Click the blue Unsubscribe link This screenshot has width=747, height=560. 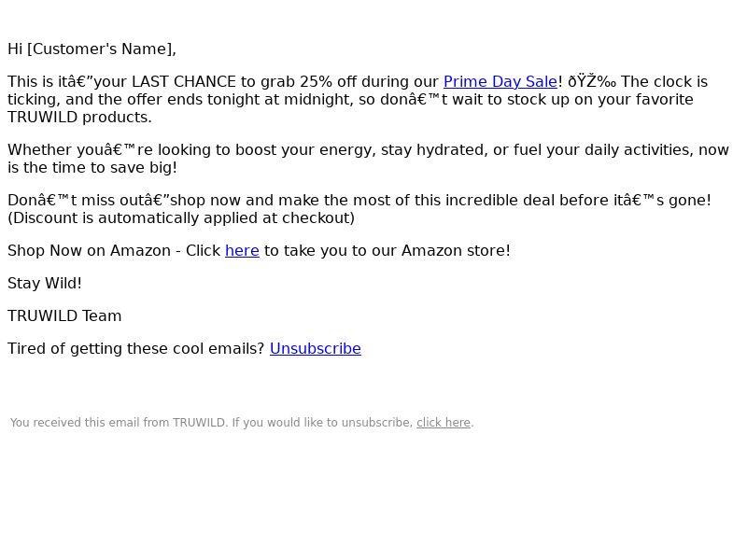click(316, 349)
